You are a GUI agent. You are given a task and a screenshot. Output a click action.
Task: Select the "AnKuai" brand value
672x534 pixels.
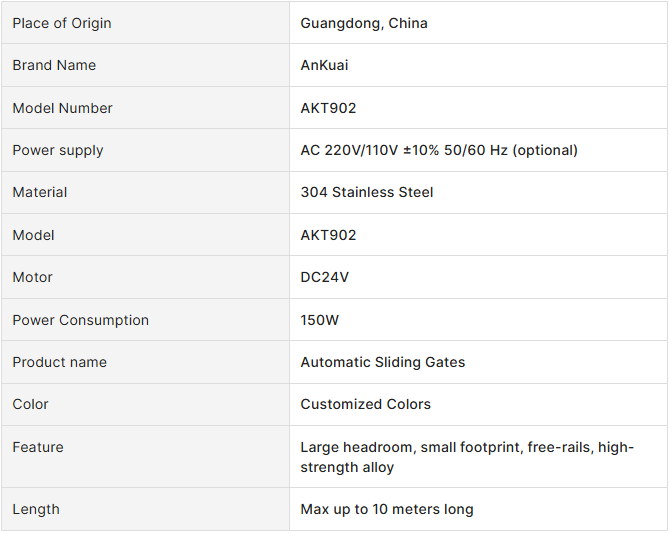pos(324,65)
